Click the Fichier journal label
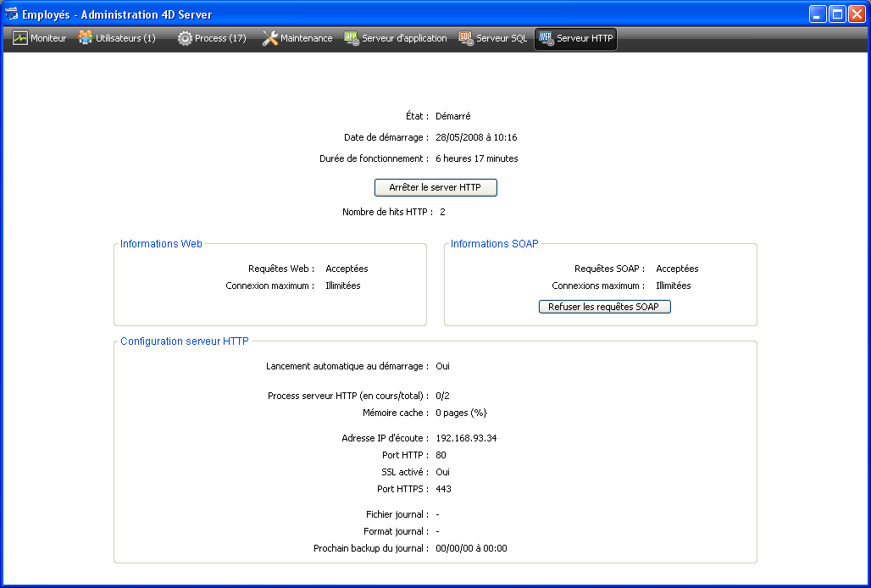This screenshot has height=588, width=871. point(397,514)
